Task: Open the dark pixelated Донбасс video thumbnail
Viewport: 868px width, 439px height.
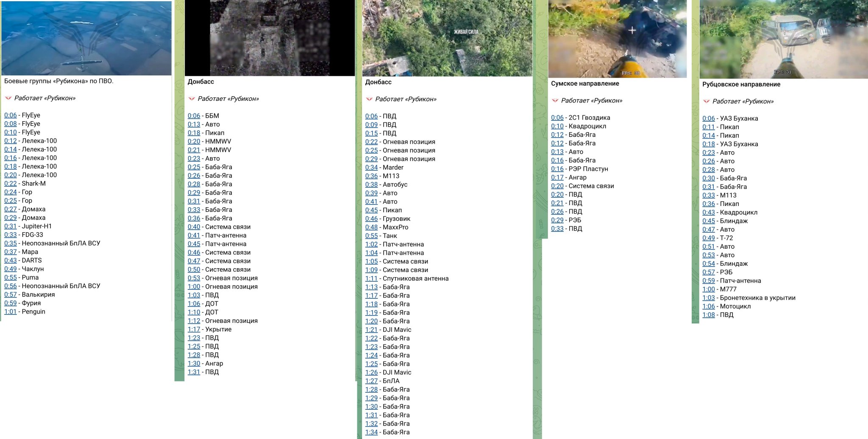Action: click(270, 38)
